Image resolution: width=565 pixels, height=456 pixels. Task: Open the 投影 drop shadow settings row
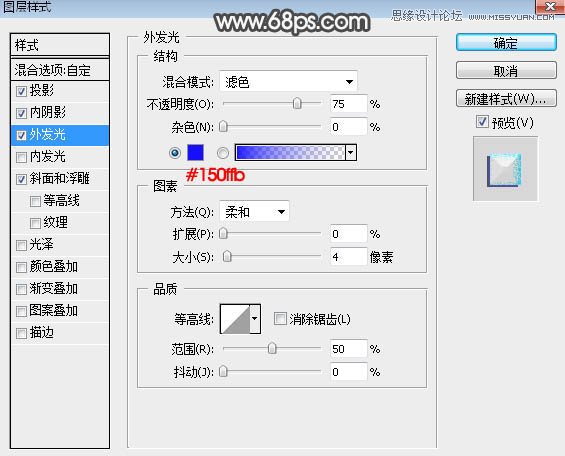60,91
